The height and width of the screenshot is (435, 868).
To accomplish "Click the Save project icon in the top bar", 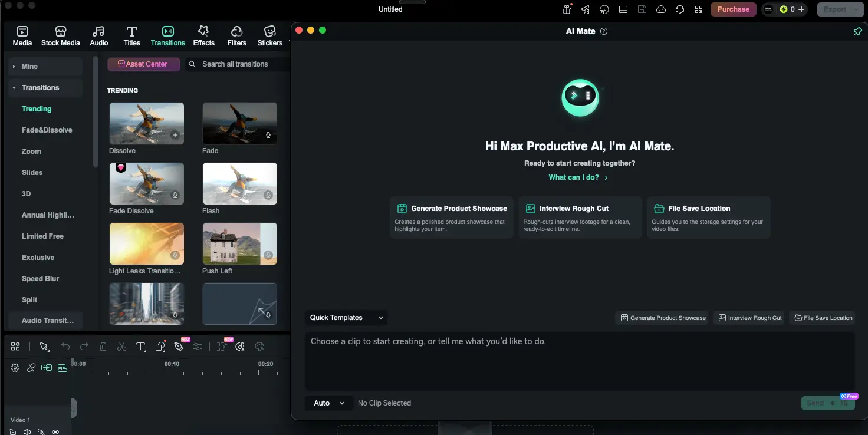I will [x=642, y=9].
